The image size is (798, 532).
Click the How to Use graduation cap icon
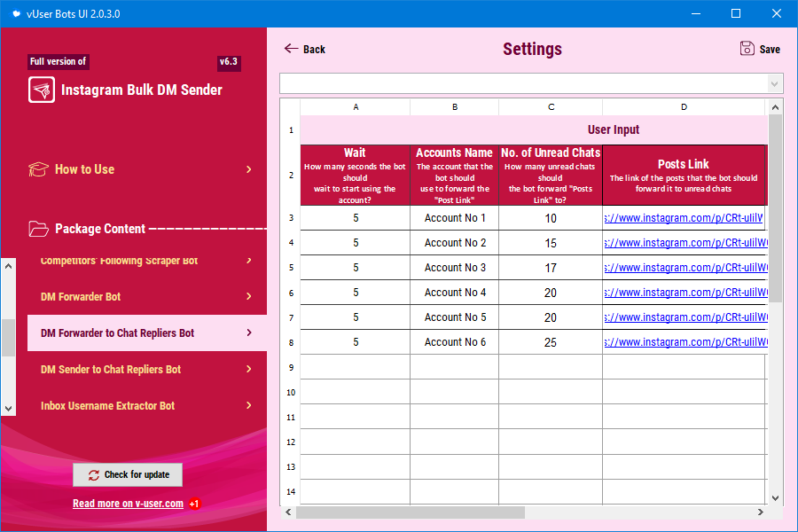(39, 169)
